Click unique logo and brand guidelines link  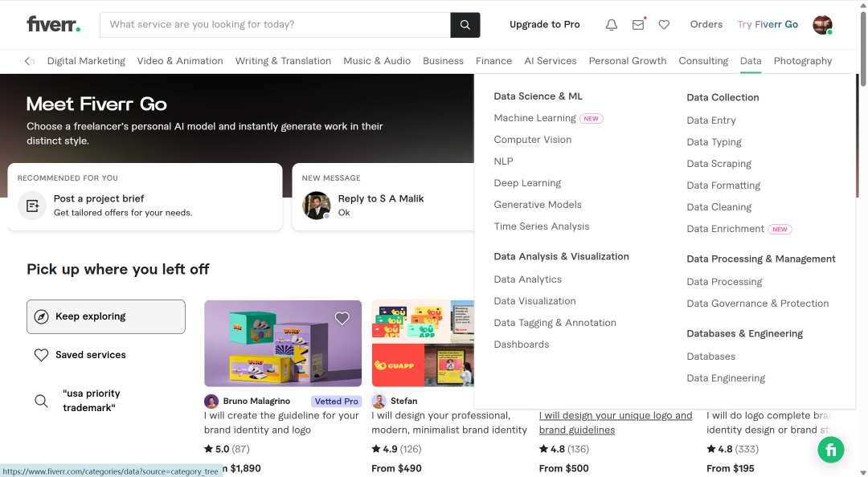[x=616, y=422]
